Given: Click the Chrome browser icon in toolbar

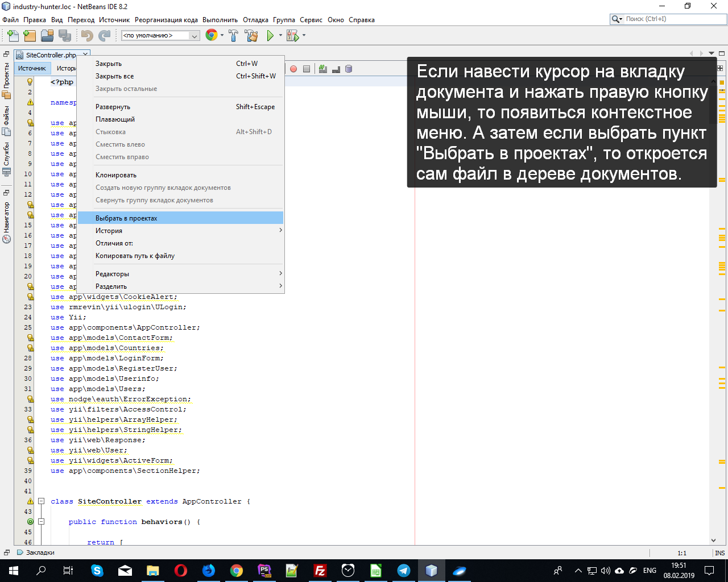Looking at the screenshot, I should pos(212,35).
